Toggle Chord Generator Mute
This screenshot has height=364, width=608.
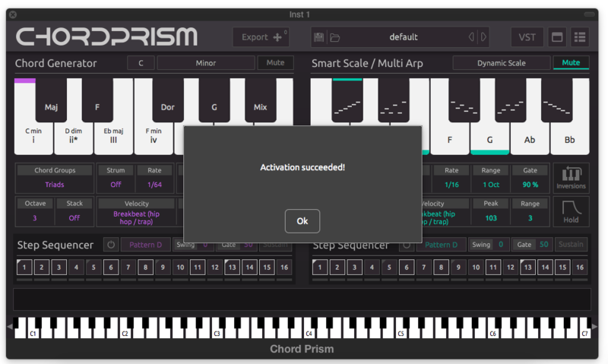(x=275, y=63)
